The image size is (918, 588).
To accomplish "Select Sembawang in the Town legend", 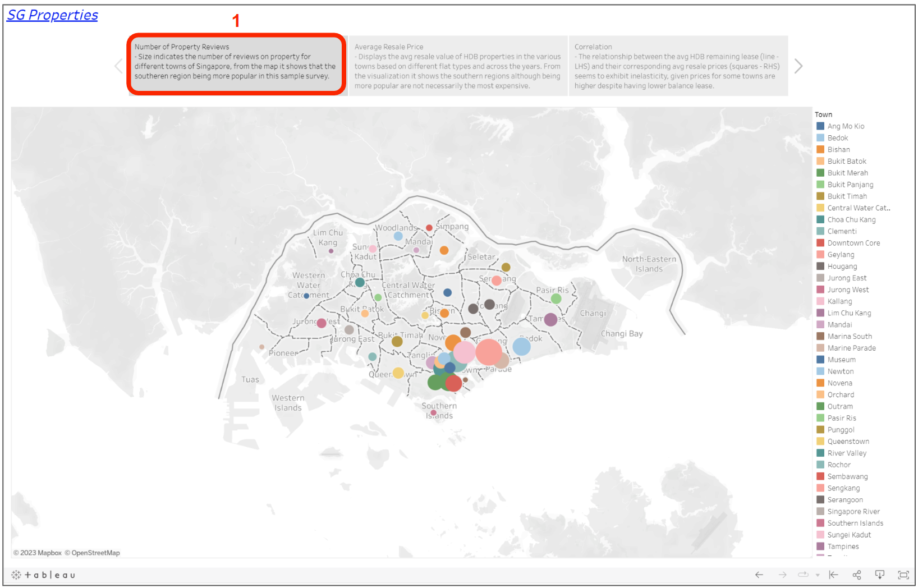I will coord(847,477).
